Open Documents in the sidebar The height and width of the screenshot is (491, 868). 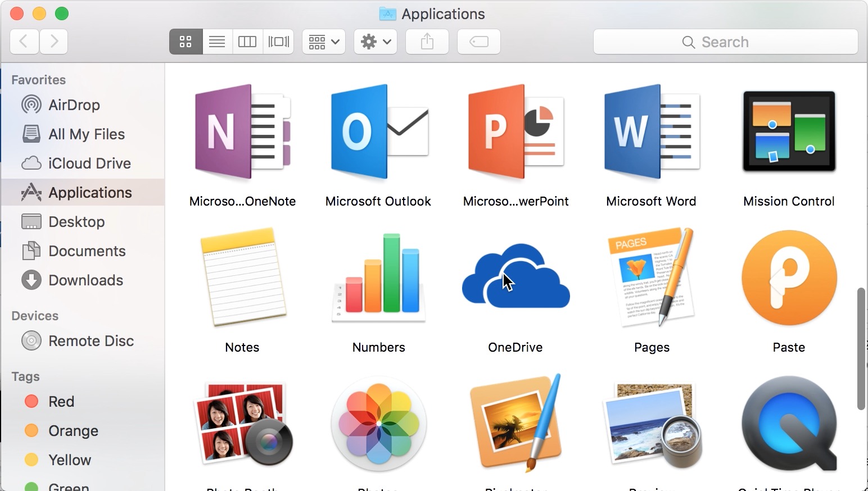pos(83,251)
